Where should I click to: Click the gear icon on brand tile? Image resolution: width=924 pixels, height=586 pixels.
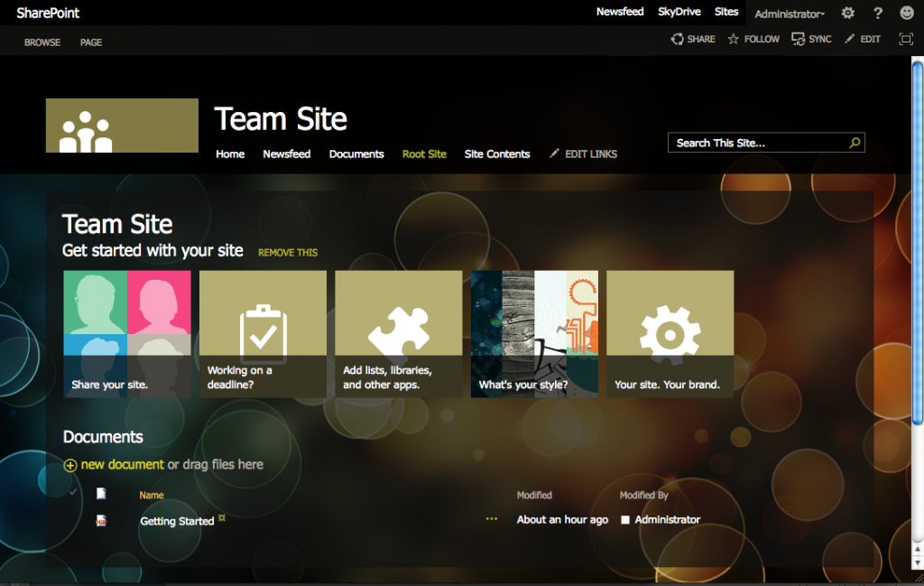[x=670, y=334]
